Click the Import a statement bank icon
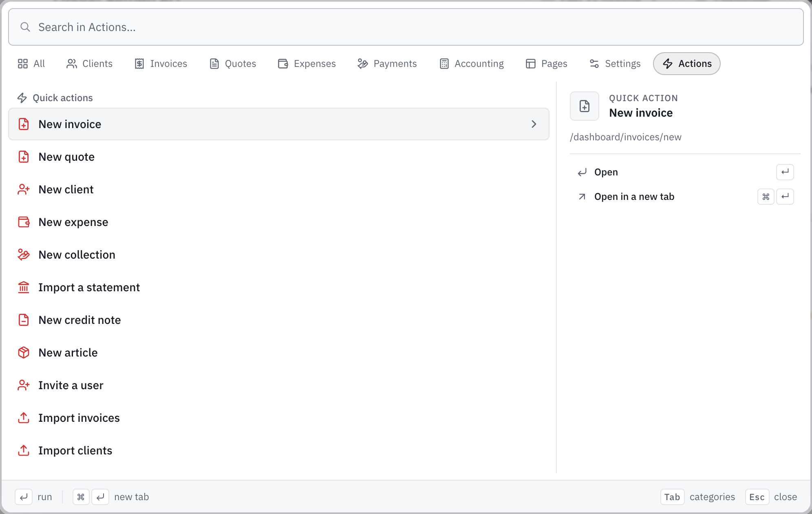 [x=24, y=287]
